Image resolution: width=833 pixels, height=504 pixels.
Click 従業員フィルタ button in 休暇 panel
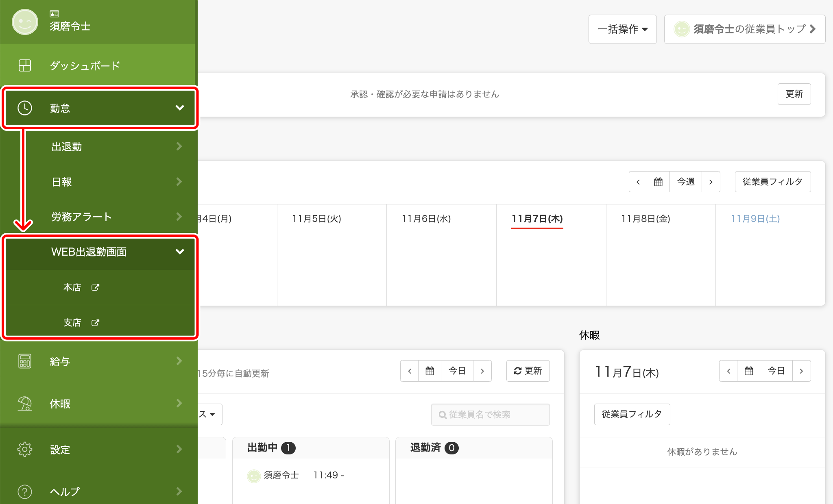(632, 414)
